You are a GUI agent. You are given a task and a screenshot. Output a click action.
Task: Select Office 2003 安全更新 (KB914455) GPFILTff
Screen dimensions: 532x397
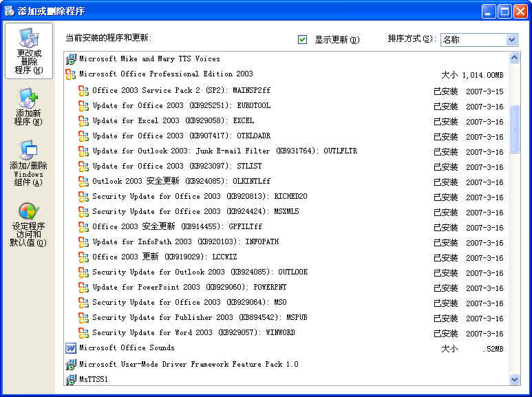[x=178, y=226]
